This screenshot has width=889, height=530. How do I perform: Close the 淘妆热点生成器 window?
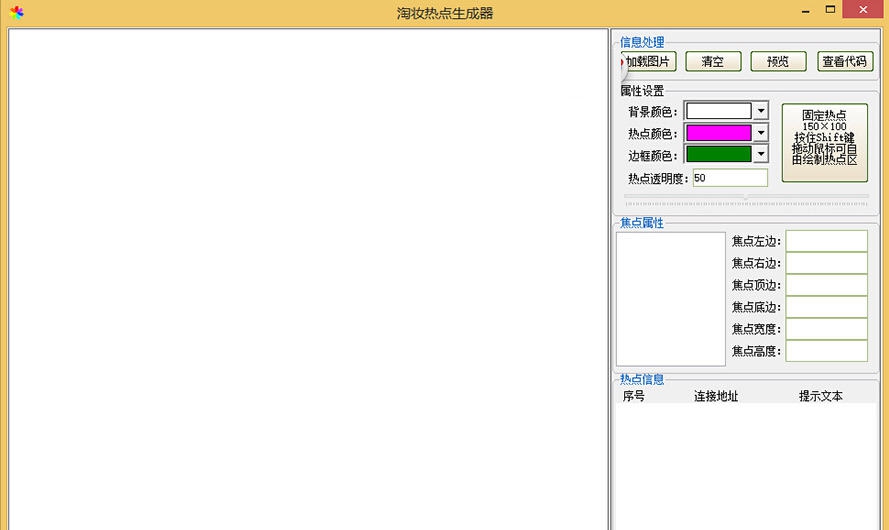tap(863, 10)
